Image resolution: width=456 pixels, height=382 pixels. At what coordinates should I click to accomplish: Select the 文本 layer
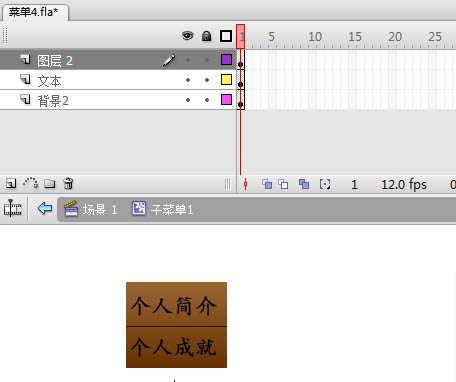tap(118, 80)
